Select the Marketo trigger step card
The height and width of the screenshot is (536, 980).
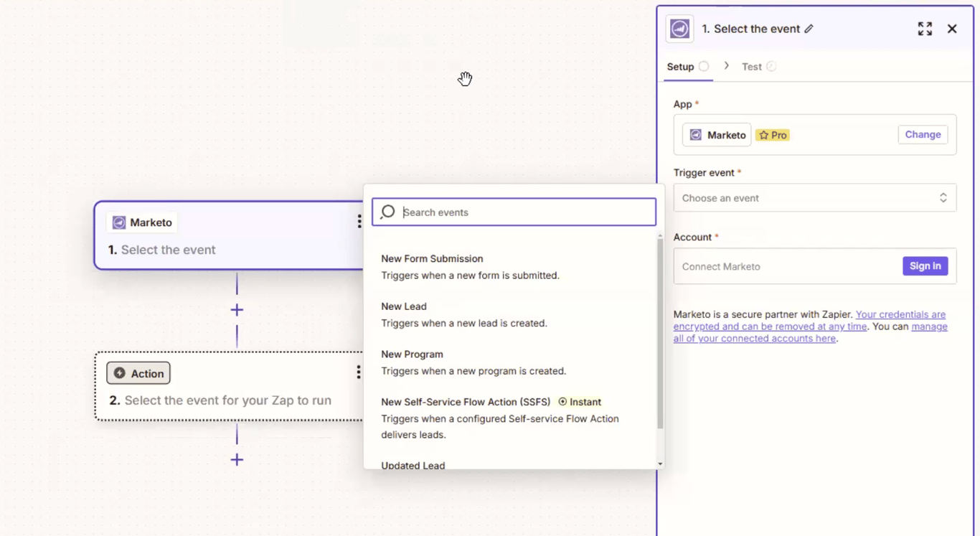(x=229, y=235)
